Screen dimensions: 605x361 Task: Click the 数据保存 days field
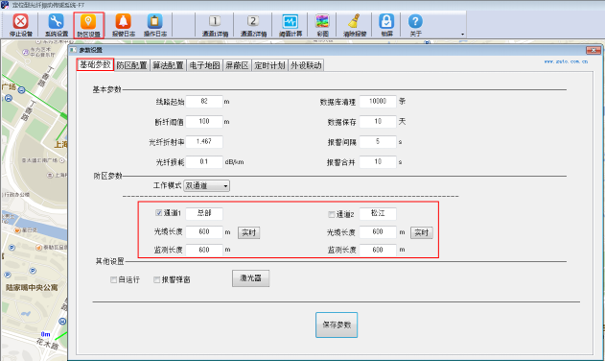tap(378, 121)
